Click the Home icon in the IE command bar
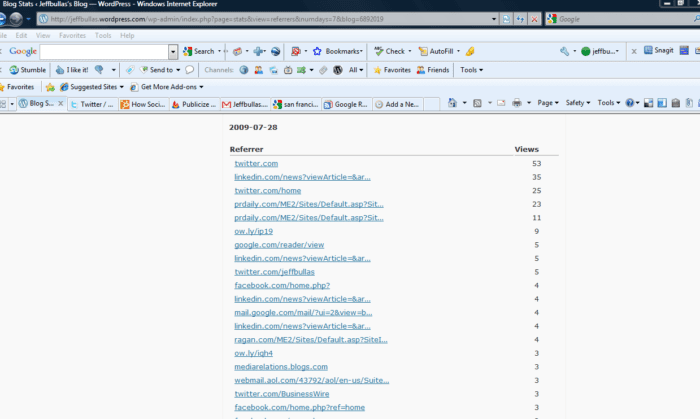 (x=452, y=103)
